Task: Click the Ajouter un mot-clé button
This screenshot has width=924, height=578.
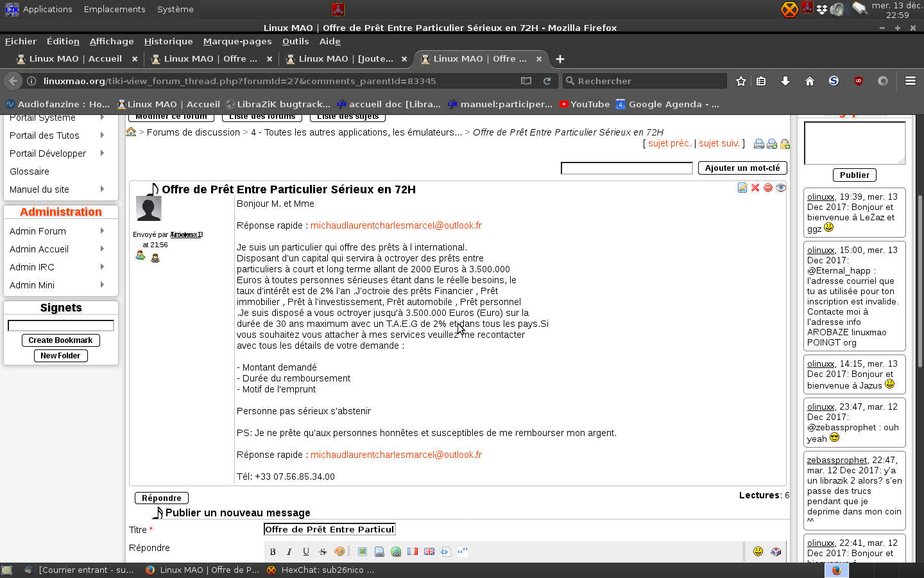Action: pos(742,168)
